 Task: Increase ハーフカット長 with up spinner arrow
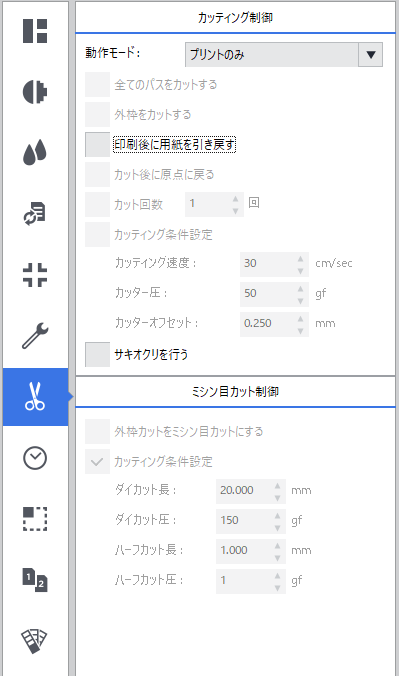tap(278, 545)
